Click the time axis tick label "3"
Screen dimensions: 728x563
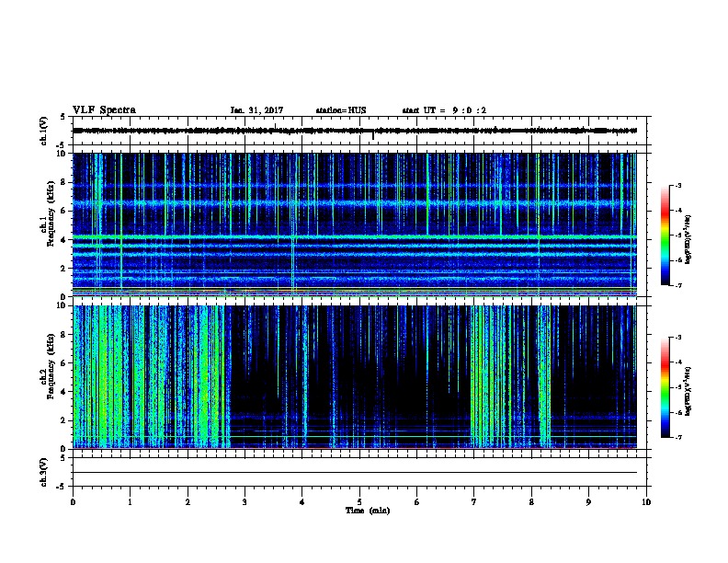click(x=245, y=502)
